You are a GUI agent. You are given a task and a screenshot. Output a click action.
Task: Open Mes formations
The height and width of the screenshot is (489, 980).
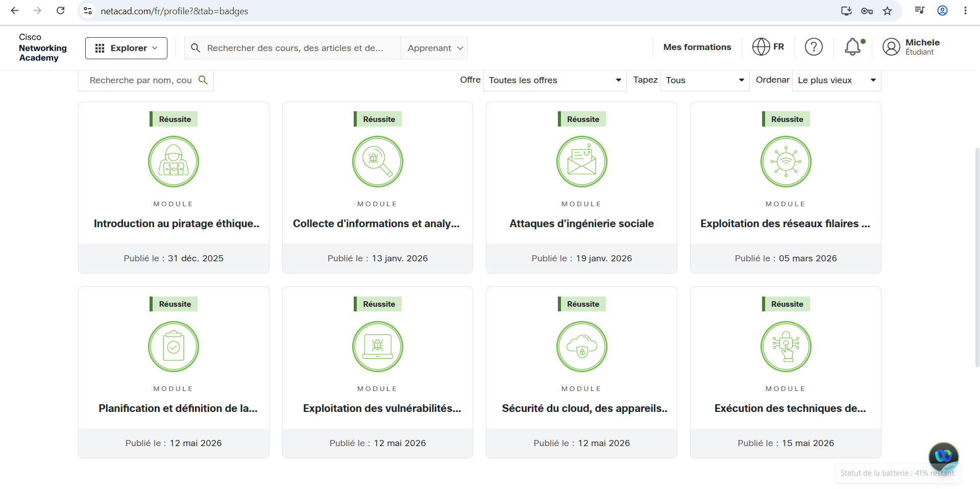697,47
